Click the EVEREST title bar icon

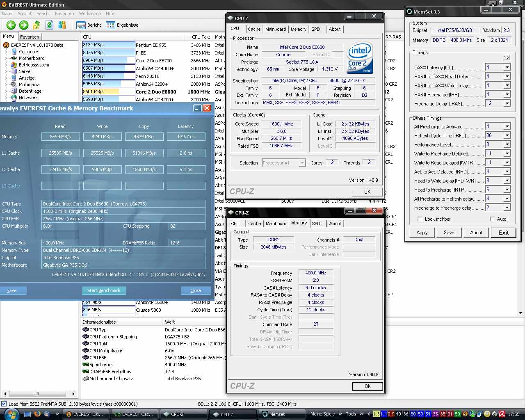(4, 5)
